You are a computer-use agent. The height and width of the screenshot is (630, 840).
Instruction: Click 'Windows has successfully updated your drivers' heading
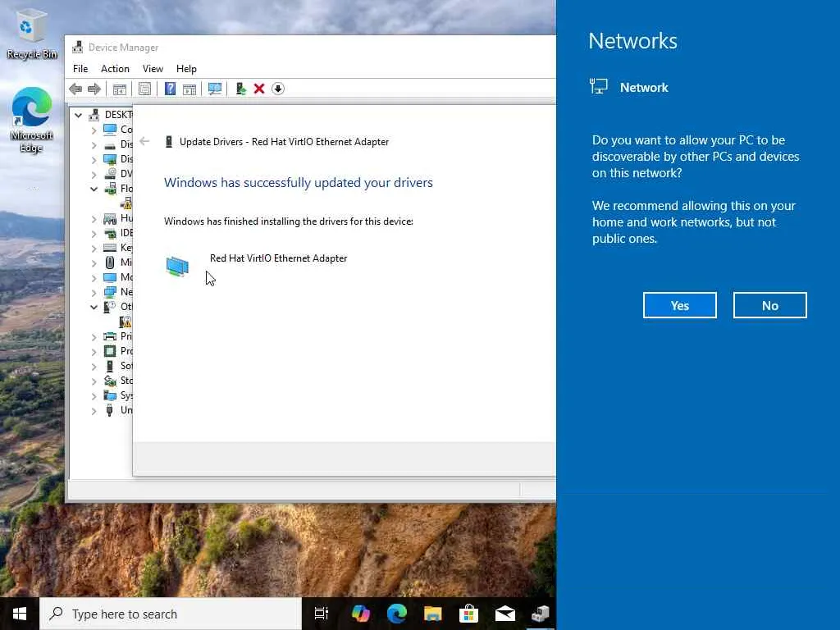[299, 183]
